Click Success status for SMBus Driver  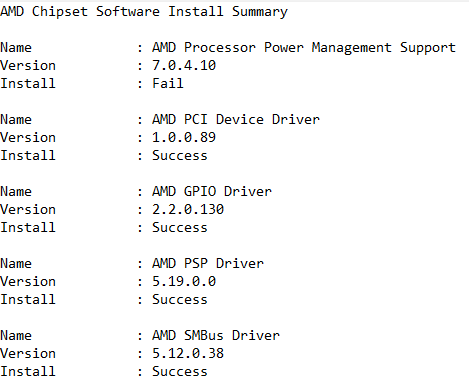tap(180, 371)
